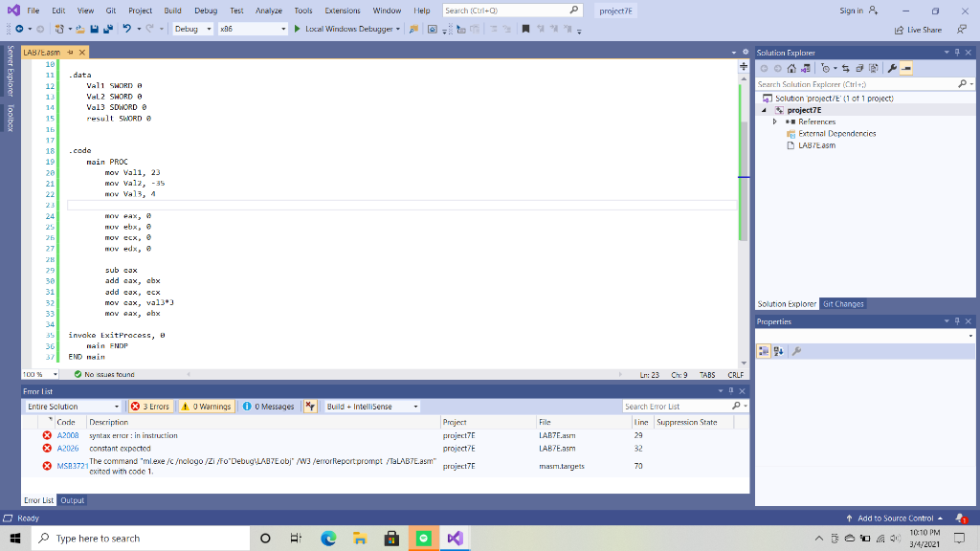
Task: Click the Open File folder icon
Action: [x=80, y=29]
